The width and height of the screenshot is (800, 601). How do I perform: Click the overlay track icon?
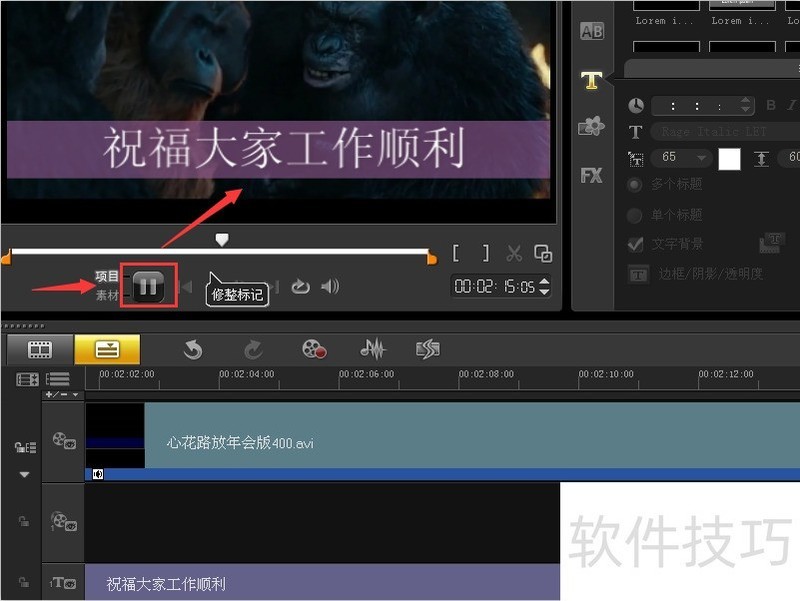pos(64,522)
